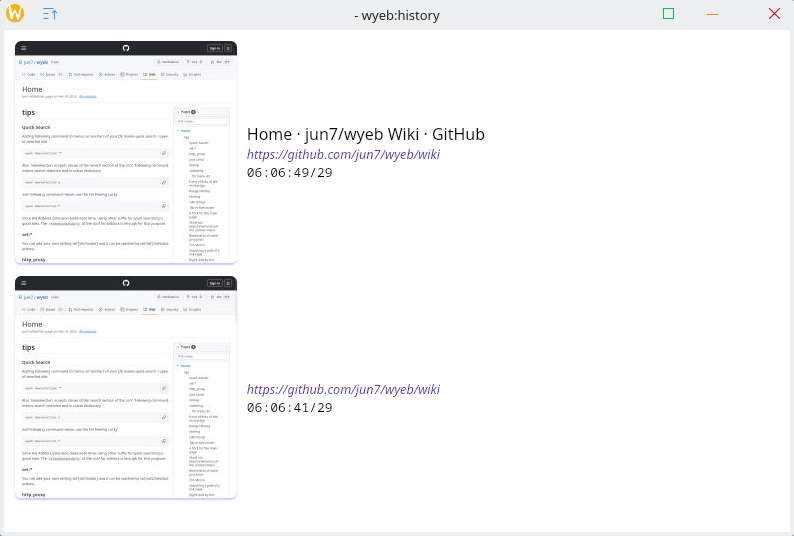Open the thumbnail for the 06:06:41/29 entry
This screenshot has height=536, width=794.
pos(126,388)
